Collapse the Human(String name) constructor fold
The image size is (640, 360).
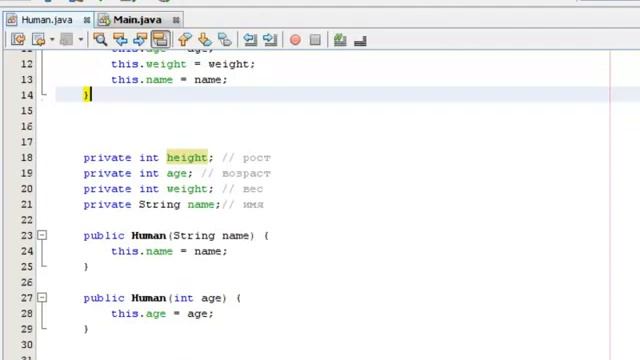pos(42,235)
